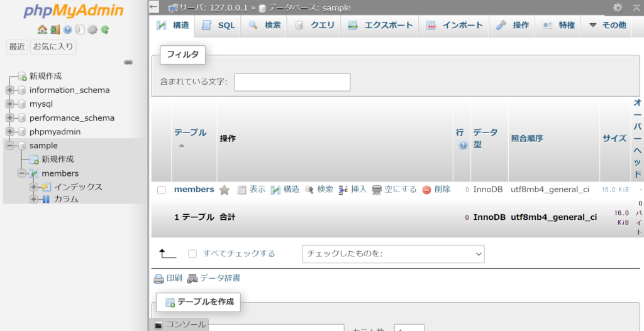Toggle the "すべてチェックする" checkbox
644x331 pixels.
pos(193,254)
